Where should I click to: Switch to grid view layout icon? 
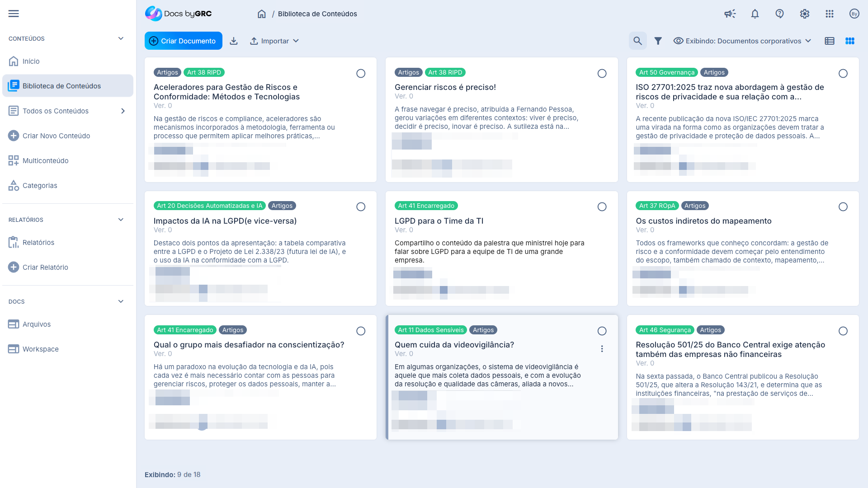pos(850,41)
